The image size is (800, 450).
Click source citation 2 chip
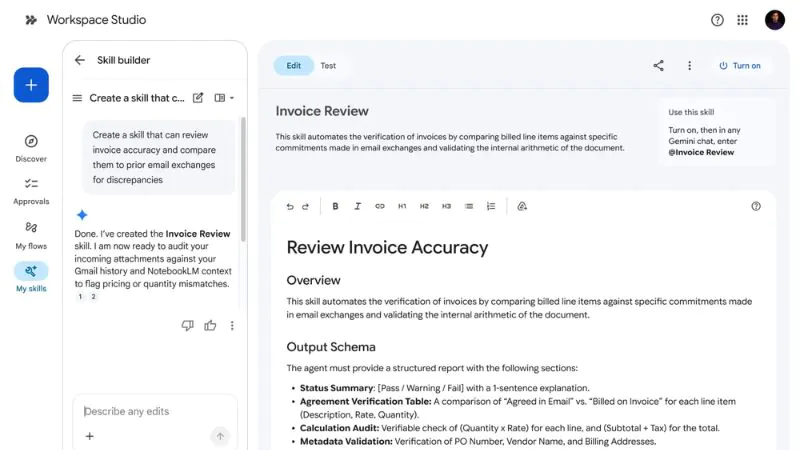(x=93, y=296)
